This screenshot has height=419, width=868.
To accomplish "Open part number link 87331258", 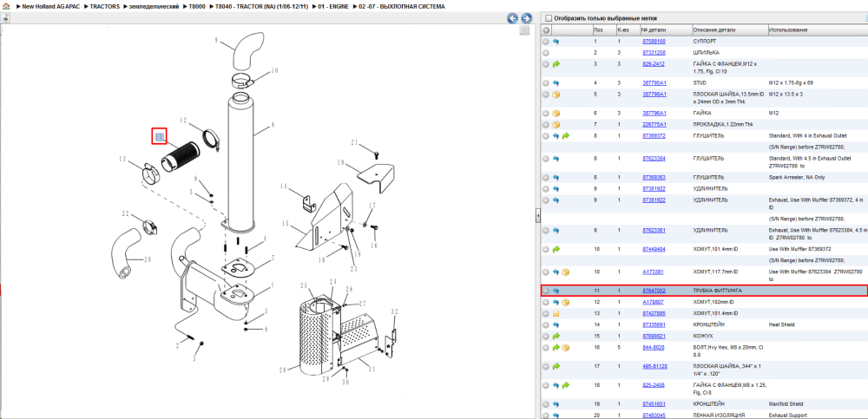I will 654,53.
